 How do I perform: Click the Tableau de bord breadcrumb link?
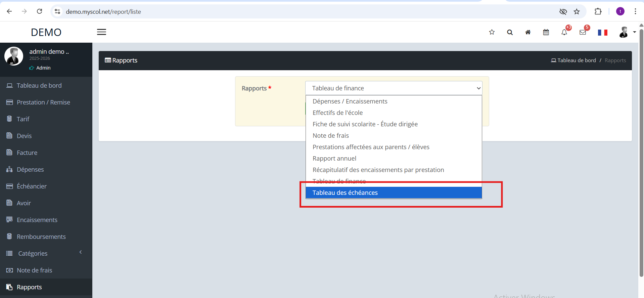pos(576,60)
